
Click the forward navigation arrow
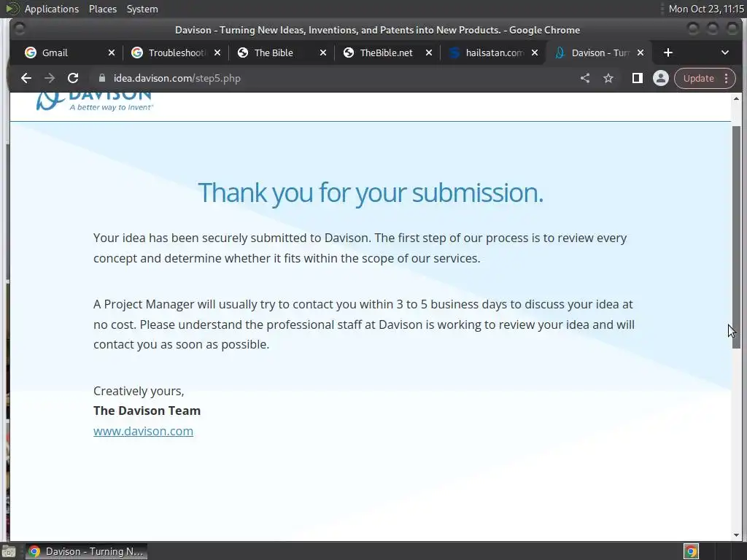pyautogui.click(x=50, y=78)
